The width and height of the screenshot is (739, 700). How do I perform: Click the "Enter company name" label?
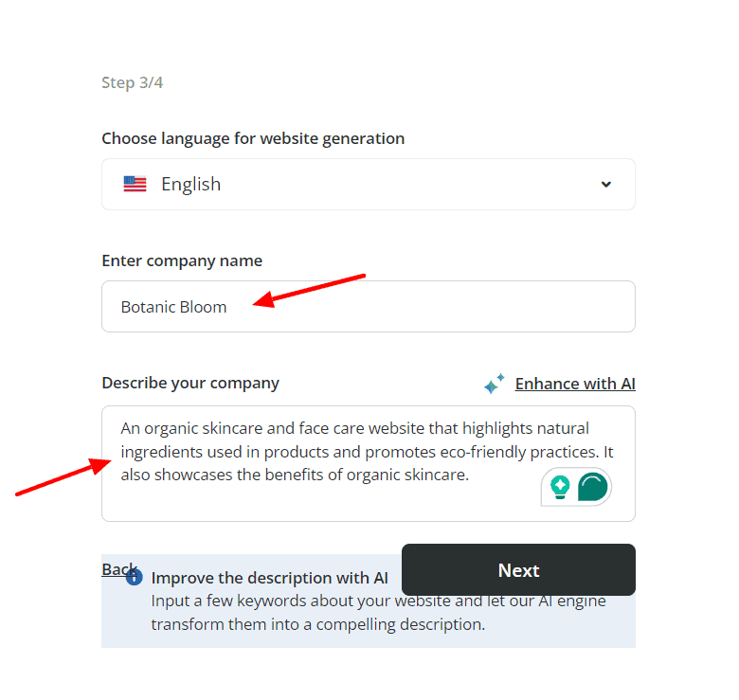pyautogui.click(x=182, y=260)
